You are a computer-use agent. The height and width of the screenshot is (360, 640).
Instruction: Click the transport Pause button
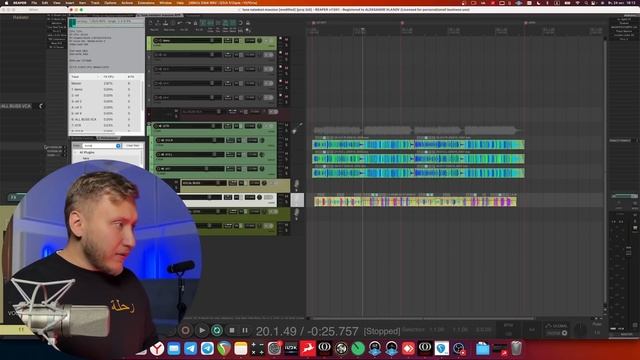click(245, 330)
